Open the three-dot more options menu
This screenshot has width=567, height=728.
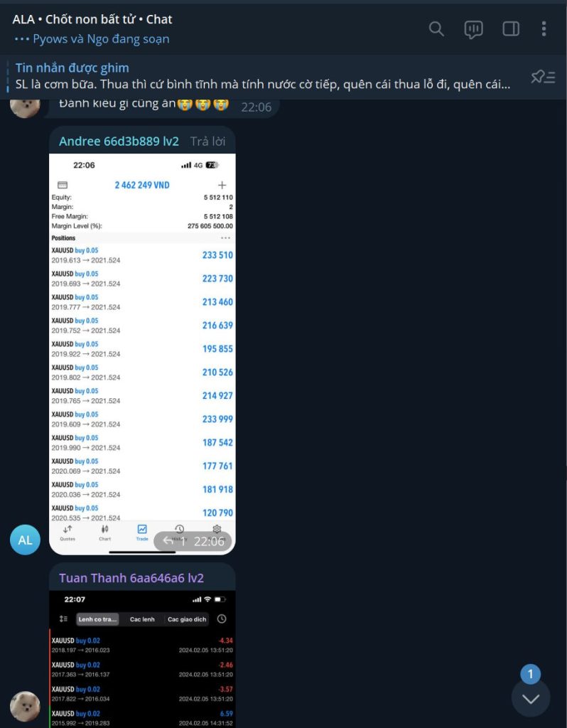544,28
